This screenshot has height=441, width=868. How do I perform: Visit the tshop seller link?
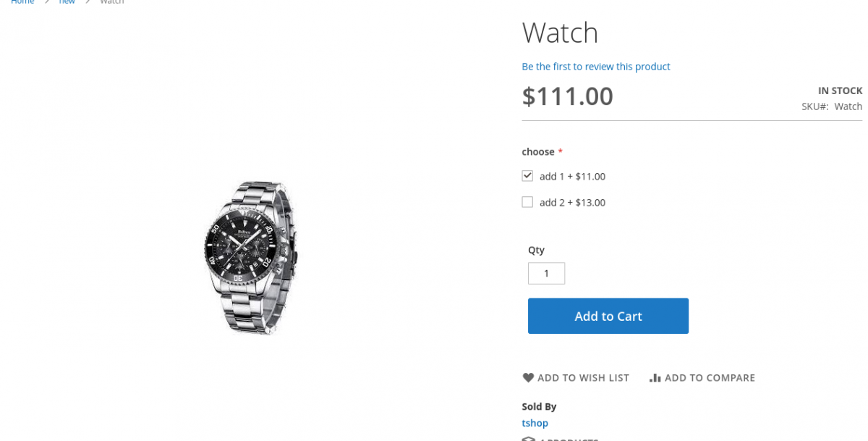coord(535,423)
